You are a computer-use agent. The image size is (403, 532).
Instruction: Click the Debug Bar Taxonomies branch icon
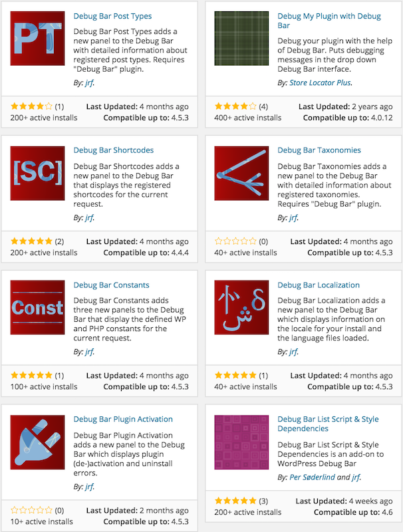(241, 173)
